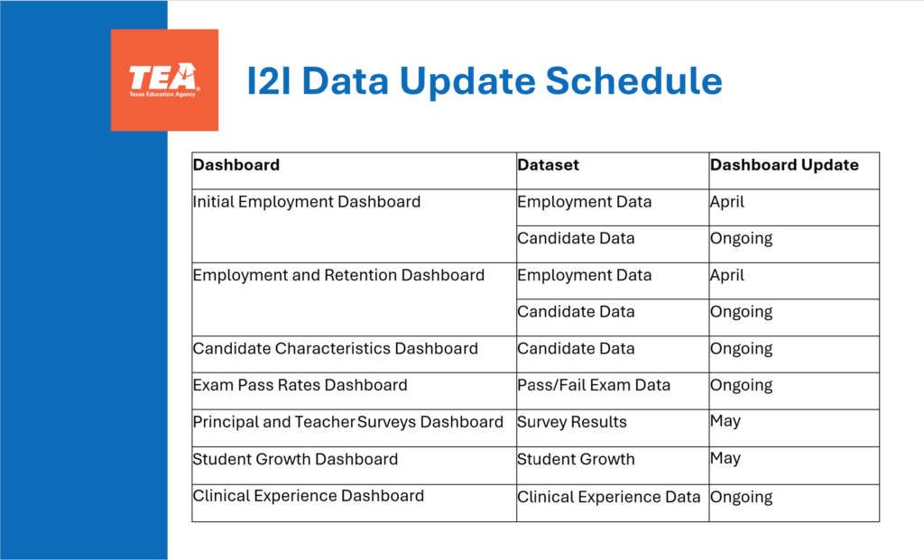
Task: Click the Student Growth Dashboard cell
Action: [295, 459]
